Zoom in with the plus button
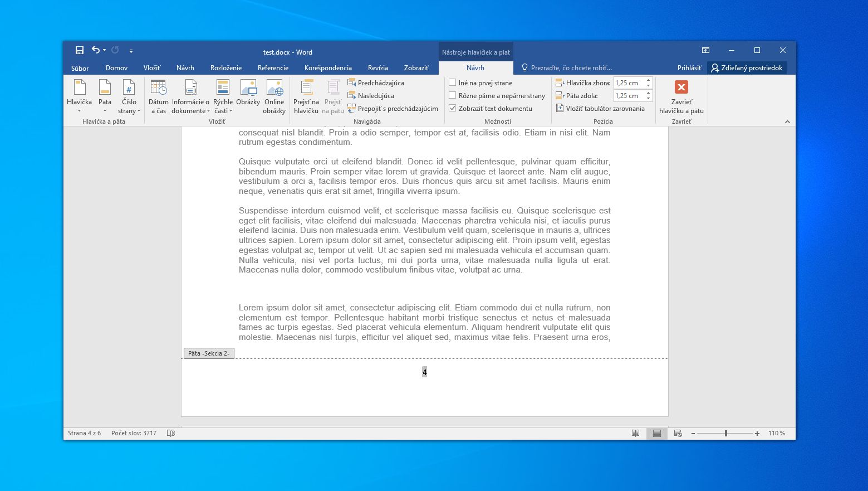868x491 pixels. (x=757, y=434)
